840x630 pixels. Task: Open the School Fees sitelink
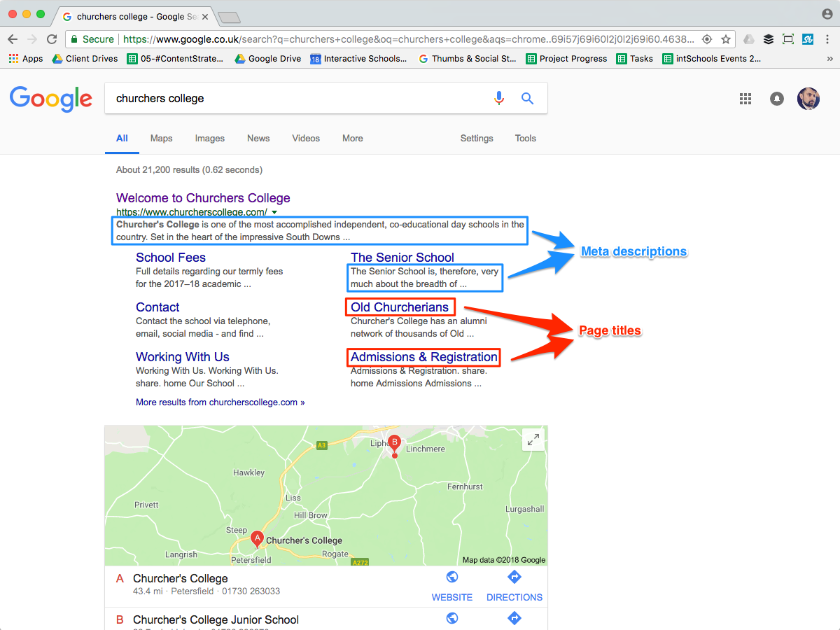171,258
